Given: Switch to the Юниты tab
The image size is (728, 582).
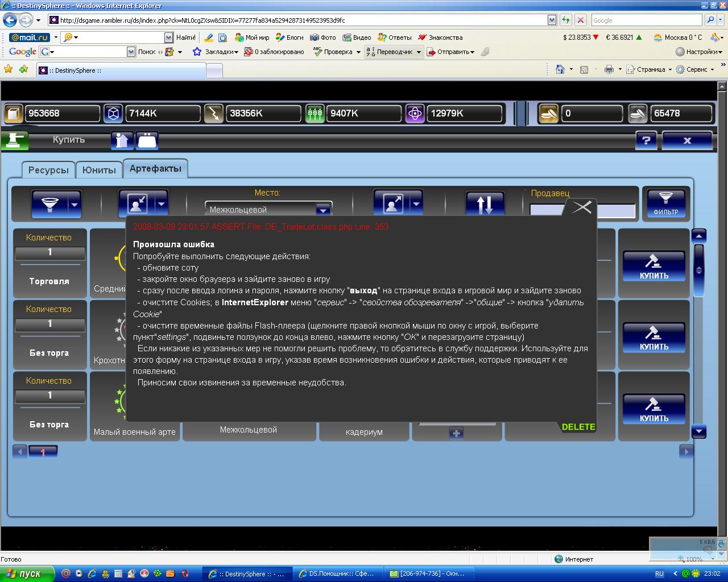Looking at the screenshot, I should [x=99, y=170].
